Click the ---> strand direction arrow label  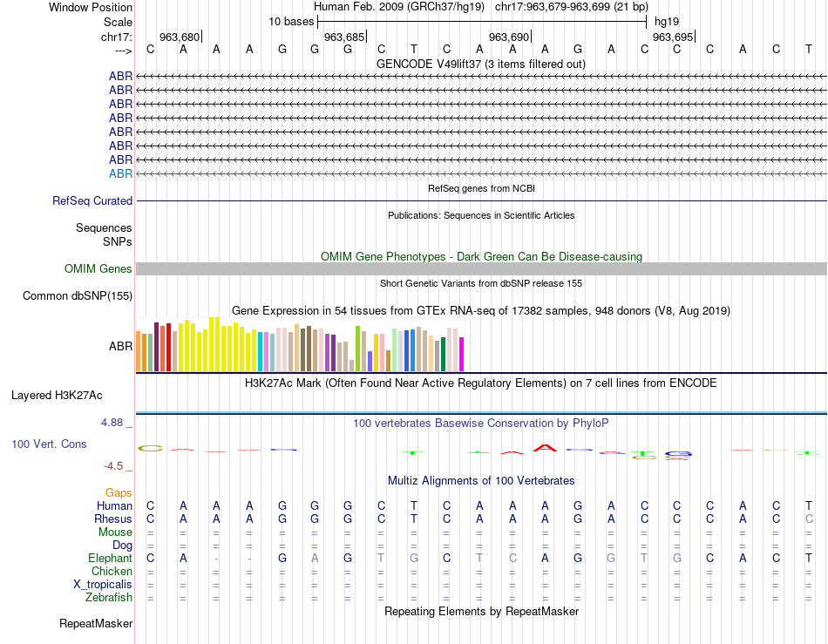coord(124,51)
